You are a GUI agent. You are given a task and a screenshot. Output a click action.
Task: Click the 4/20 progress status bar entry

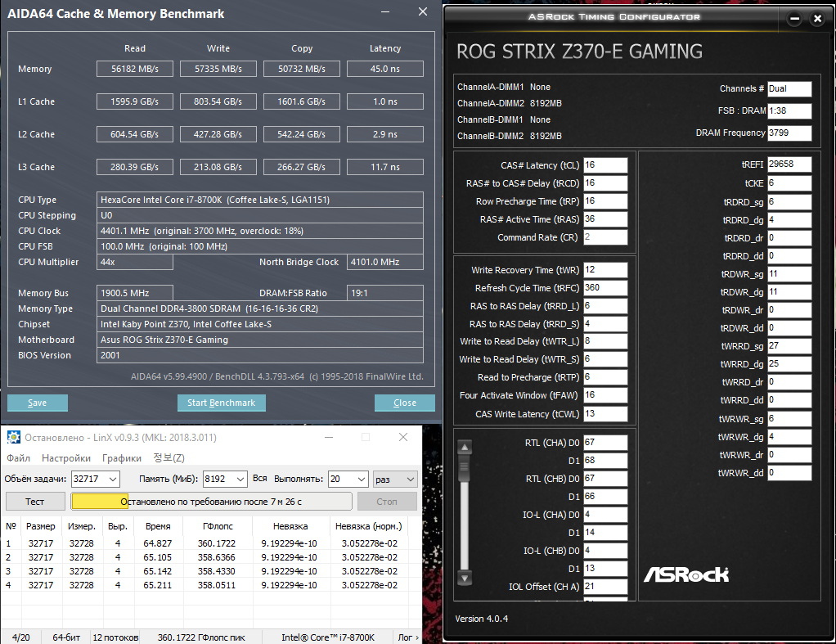20,637
